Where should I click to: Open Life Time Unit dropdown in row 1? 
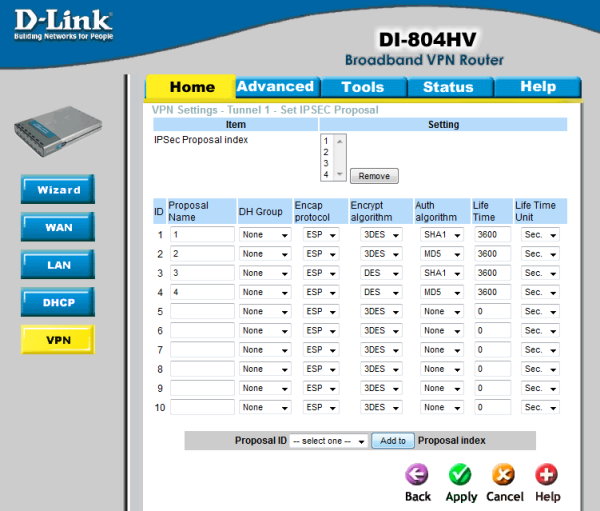point(540,235)
